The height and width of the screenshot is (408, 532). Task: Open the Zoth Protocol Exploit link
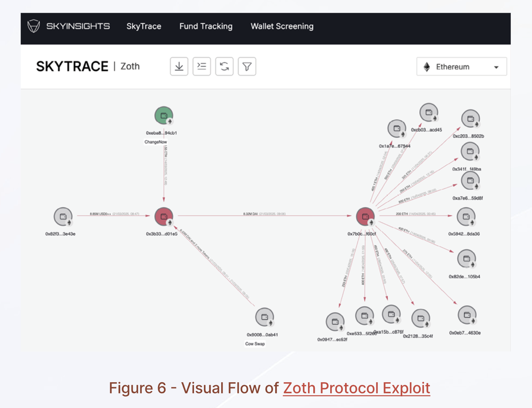[357, 388]
